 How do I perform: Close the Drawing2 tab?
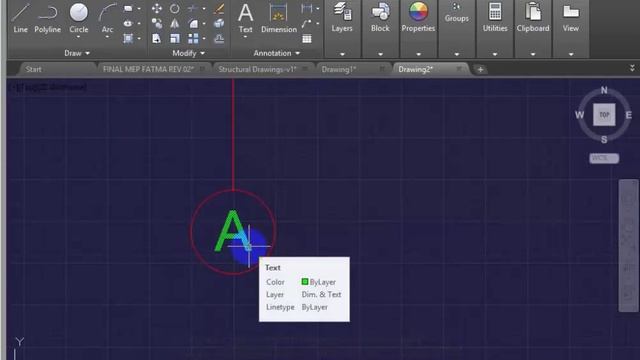coord(459,69)
